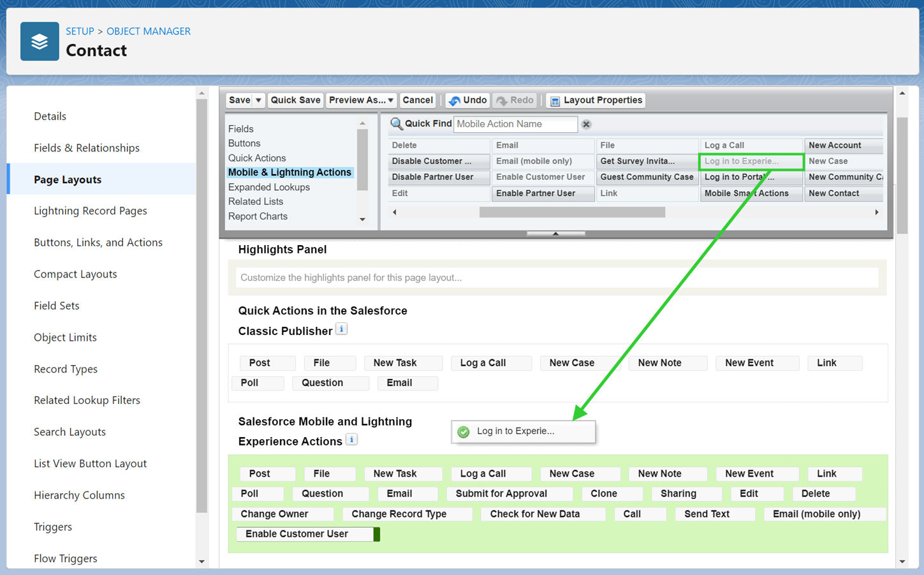This screenshot has height=575, width=924.
Task: Open the Save dropdown arrow
Action: click(x=258, y=100)
